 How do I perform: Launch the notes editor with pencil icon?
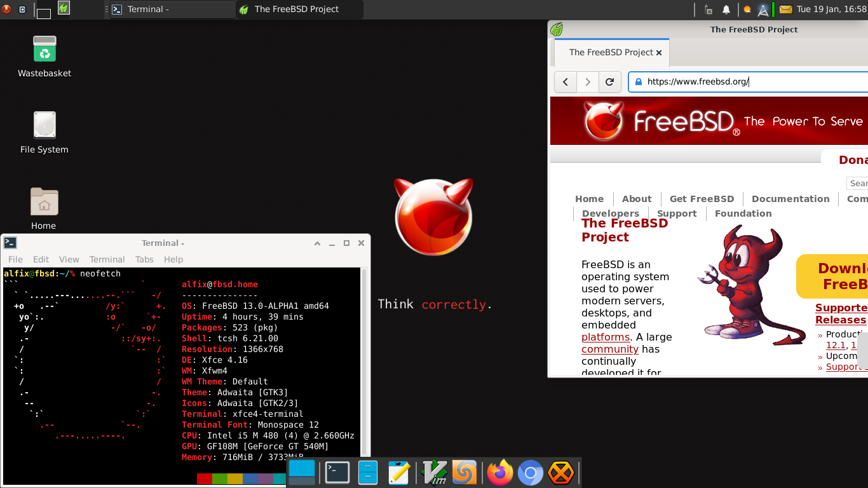click(x=398, y=473)
